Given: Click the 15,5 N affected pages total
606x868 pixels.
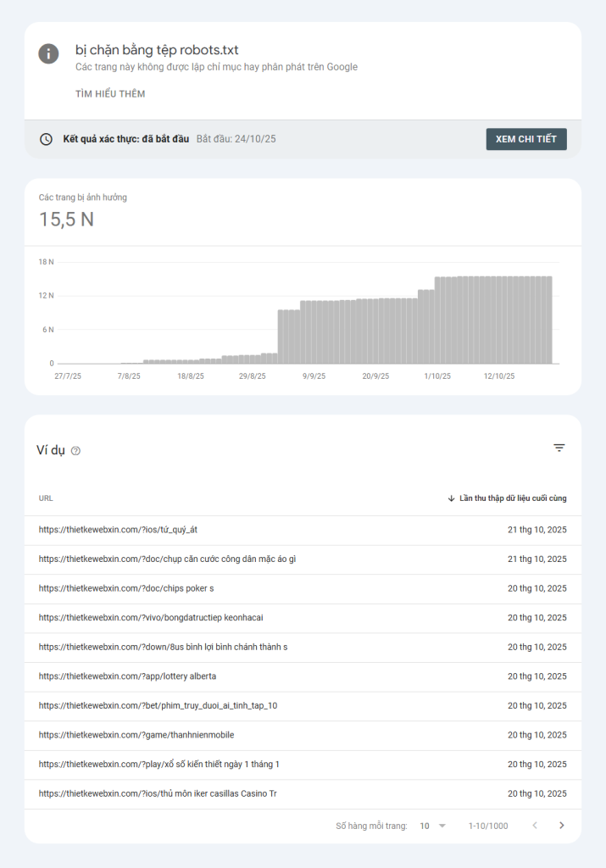Looking at the screenshot, I should [x=66, y=220].
